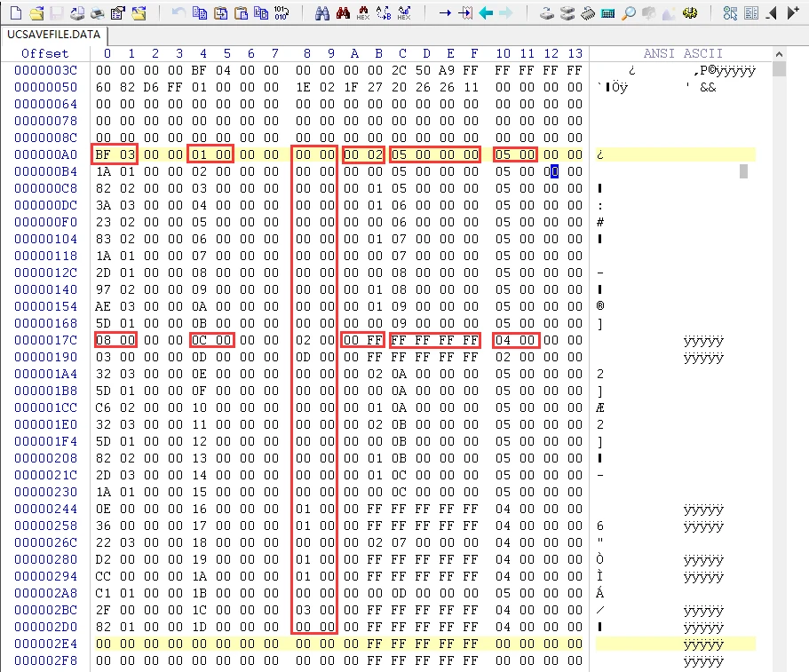
Task: Click the open folder with arrows icon
Action: pyautogui.click(x=139, y=12)
